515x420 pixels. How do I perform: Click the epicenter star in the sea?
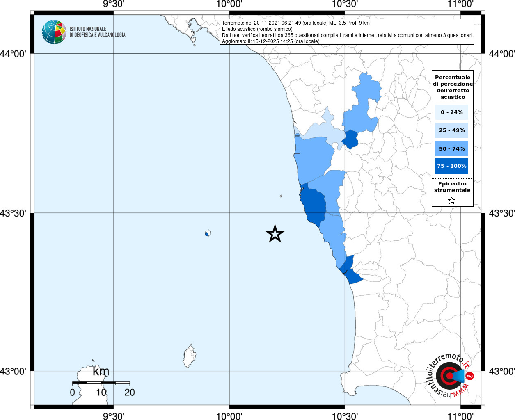tap(275, 233)
